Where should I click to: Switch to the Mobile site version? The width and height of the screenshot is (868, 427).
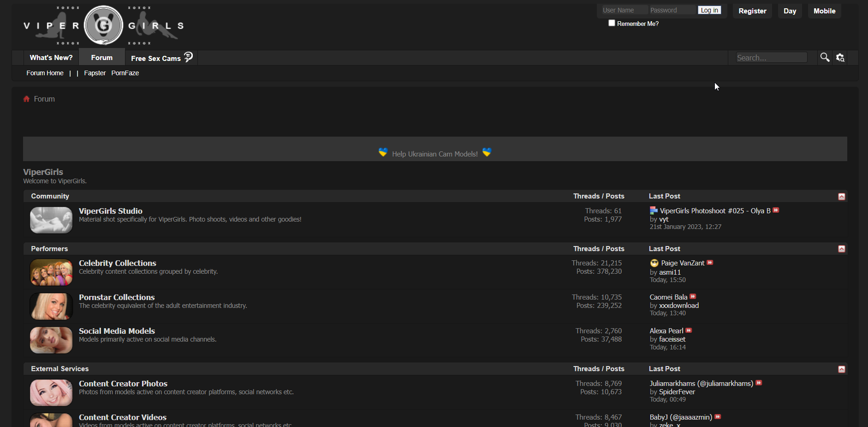[824, 11]
